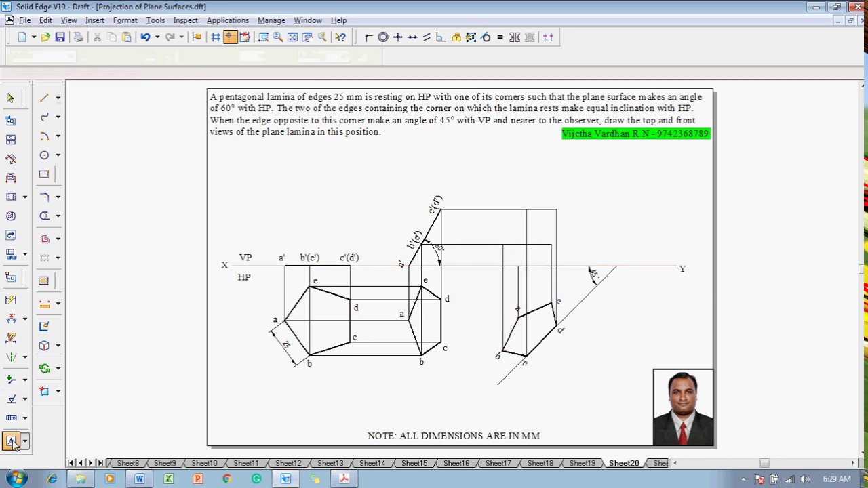Select the arrow Select tool
This screenshot has height=488, width=868.
[x=11, y=98]
